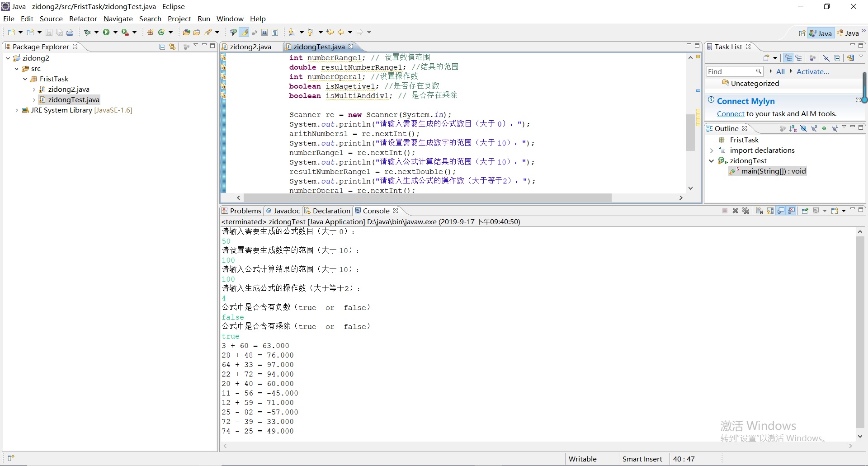
Task: Open the Navigate menu
Action: [118, 19]
